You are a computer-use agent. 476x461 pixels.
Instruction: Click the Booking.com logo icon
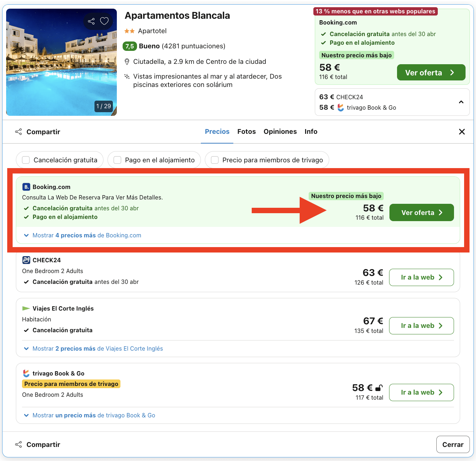(26, 187)
